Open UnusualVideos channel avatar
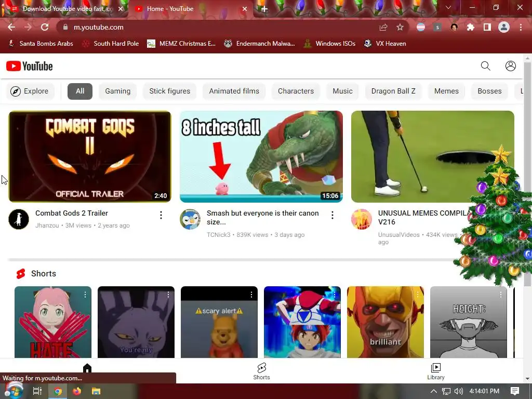This screenshot has height=399, width=532. 362,219
